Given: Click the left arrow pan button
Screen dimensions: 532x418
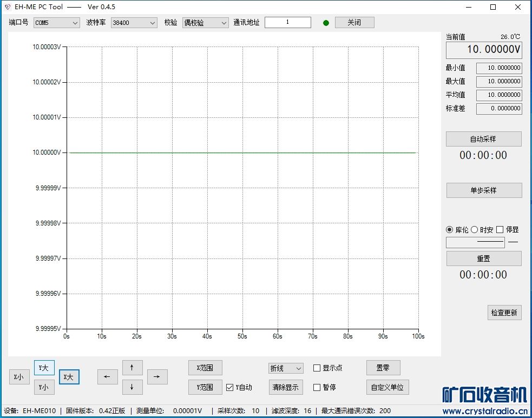Looking at the screenshot, I should click(x=107, y=377).
